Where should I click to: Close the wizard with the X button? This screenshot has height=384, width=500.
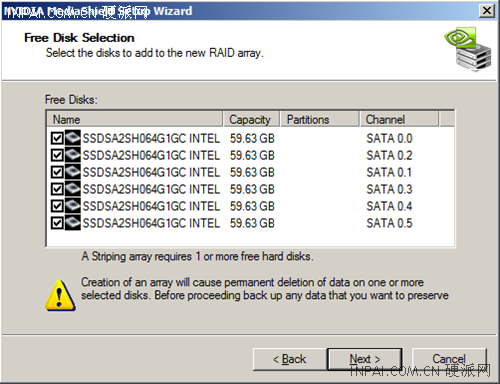(x=487, y=11)
